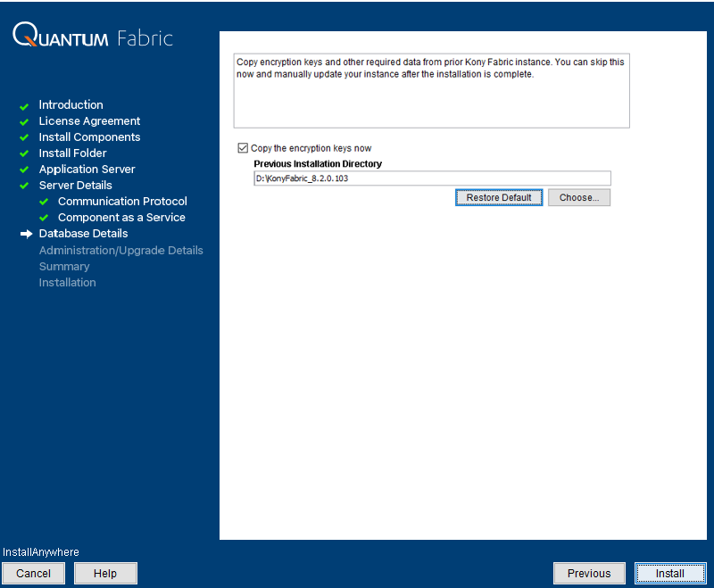
Task: Click the green checkmark beside Install Folder
Action: (24, 153)
